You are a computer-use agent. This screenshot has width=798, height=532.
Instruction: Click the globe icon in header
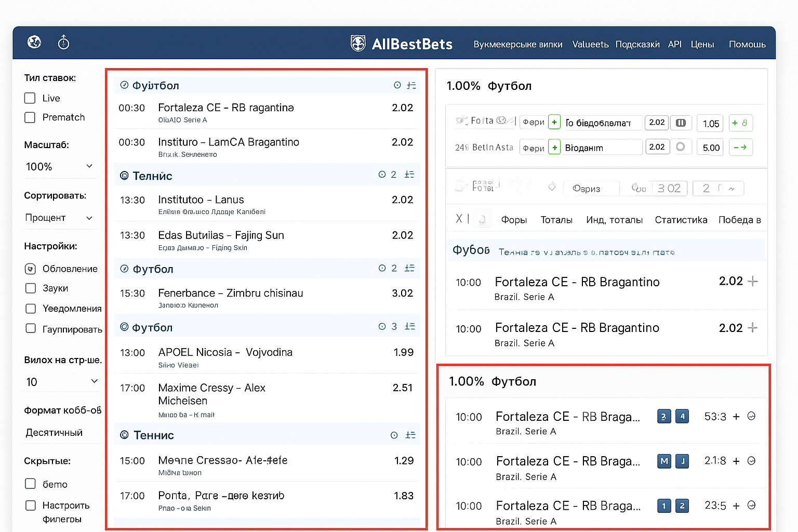[34, 42]
